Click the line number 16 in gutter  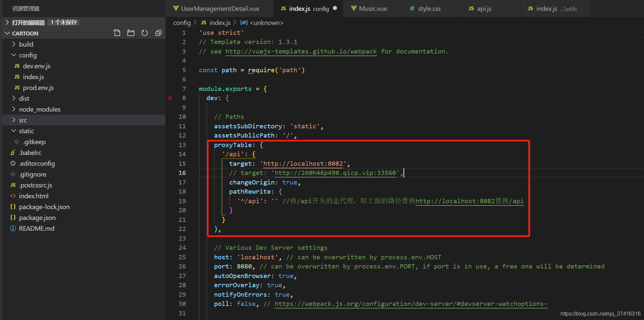coord(182,173)
